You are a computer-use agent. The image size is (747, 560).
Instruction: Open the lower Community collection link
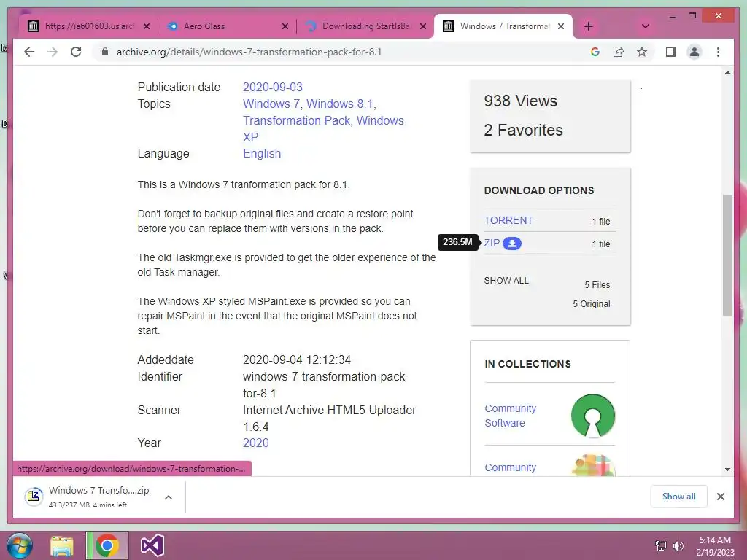(x=510, y=467)
